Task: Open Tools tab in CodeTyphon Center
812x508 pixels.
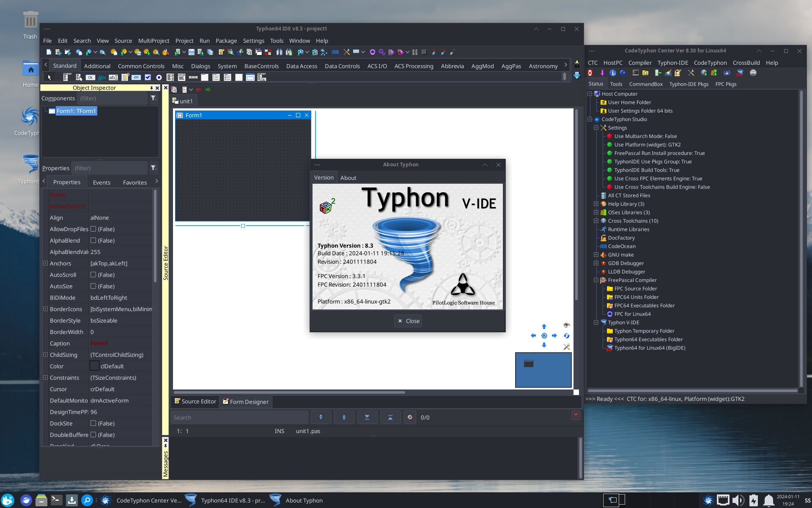Action: 616,84
